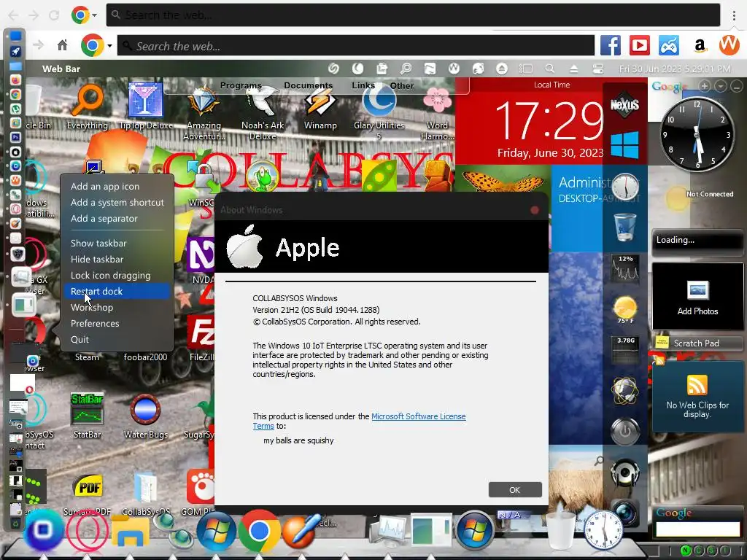The image size is (747, 560).
Task: Open the Scratch Pad gadget
Action: coord(697,343)
